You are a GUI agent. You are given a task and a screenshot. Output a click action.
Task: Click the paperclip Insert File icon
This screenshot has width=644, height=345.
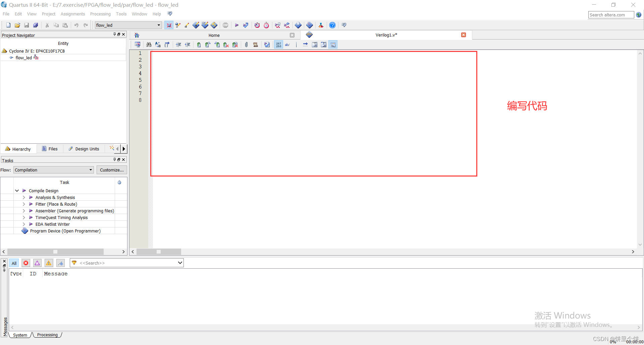(x=247, y=45)
